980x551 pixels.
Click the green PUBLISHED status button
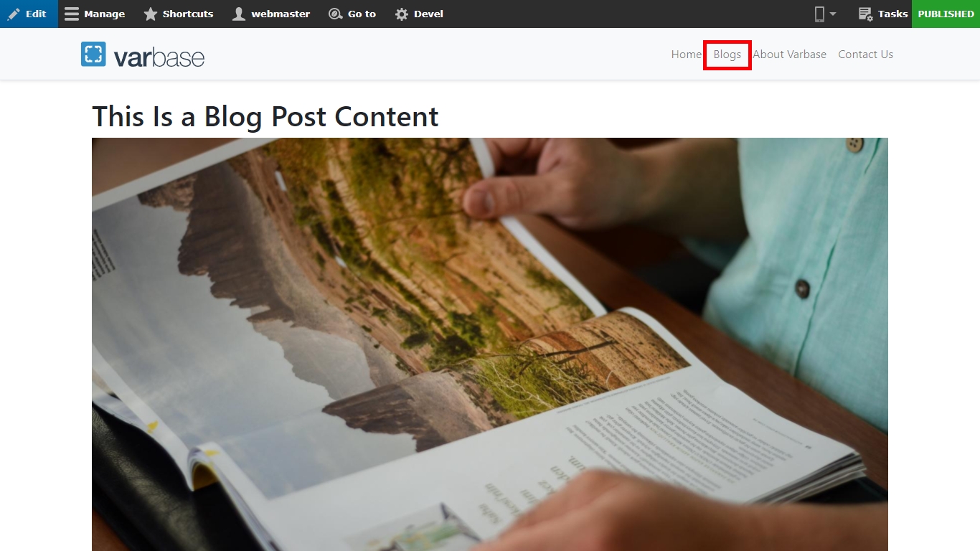click(946, 14)
